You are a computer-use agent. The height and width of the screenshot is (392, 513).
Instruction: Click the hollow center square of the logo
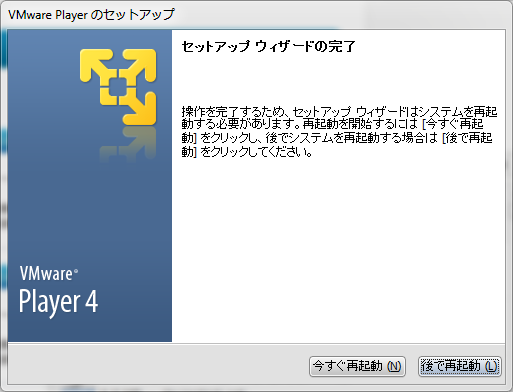coord(118,87)
